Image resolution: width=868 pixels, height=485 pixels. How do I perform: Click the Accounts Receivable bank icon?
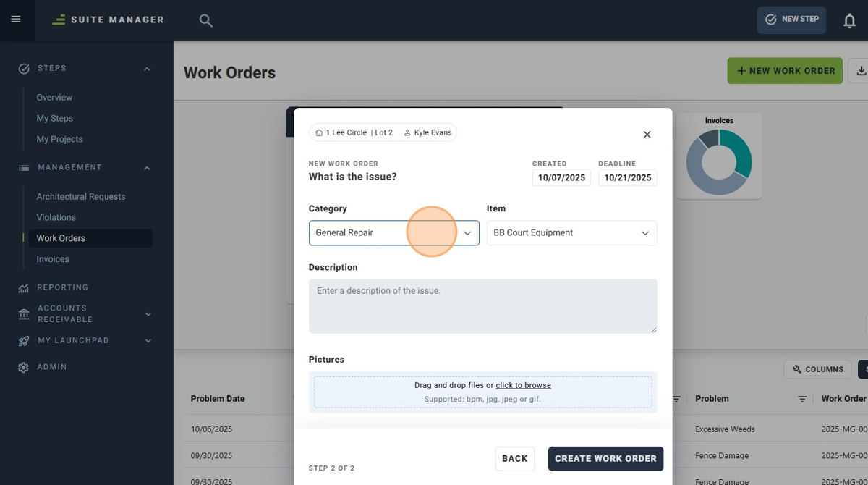24,314
